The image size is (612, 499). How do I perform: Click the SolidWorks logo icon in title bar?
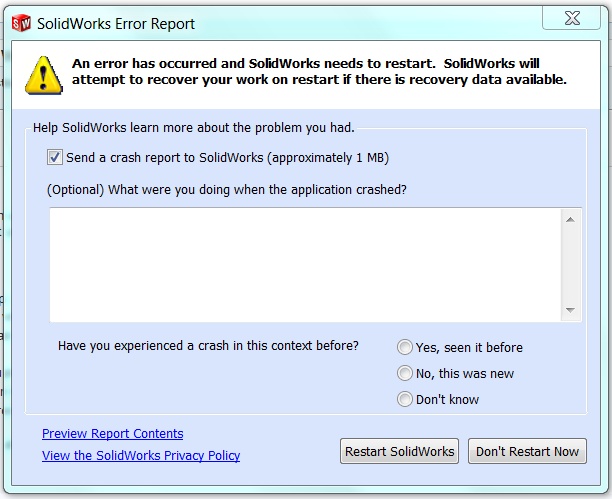[21, 23]
